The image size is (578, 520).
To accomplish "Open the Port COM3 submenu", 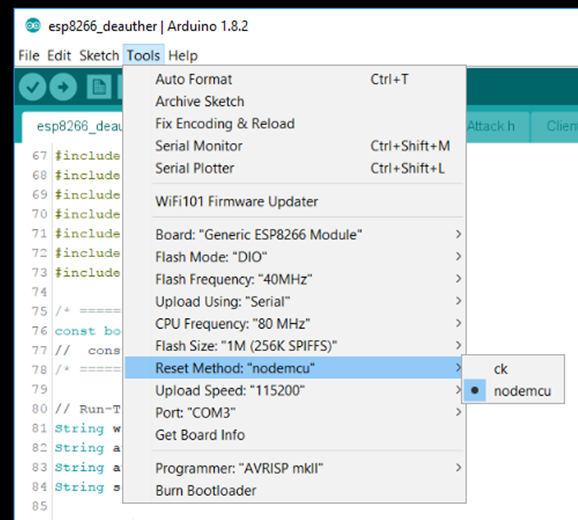I will pos(295,413).
